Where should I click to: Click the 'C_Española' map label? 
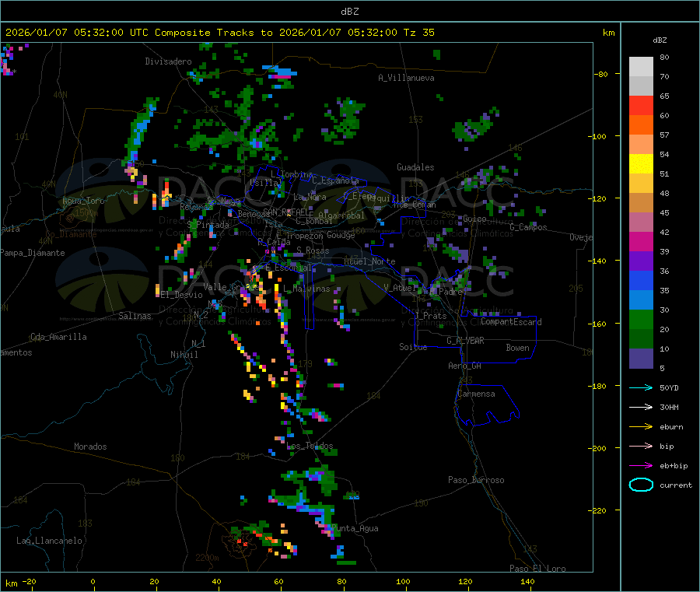(x=336, y=180)
